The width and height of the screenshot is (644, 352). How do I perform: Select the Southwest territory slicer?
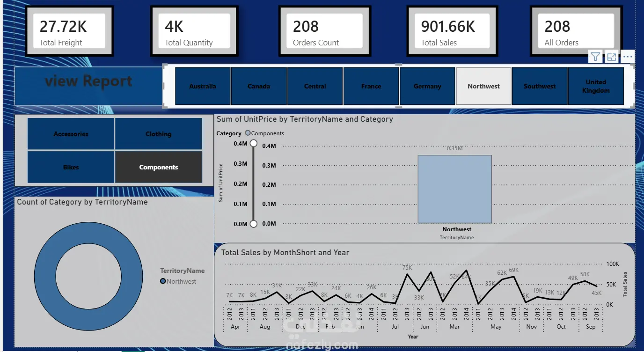point(540,86)
